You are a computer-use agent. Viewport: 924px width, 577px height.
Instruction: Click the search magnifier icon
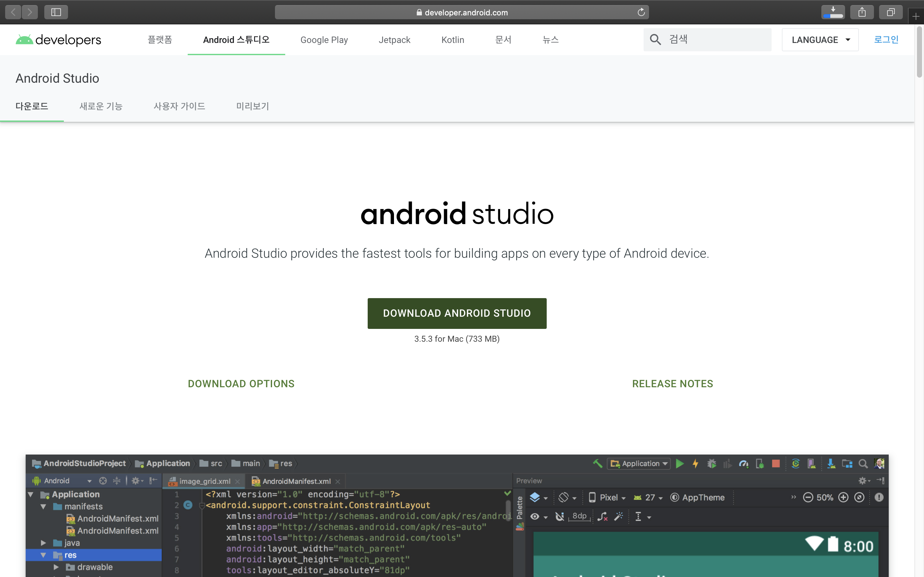pos(655,40)
